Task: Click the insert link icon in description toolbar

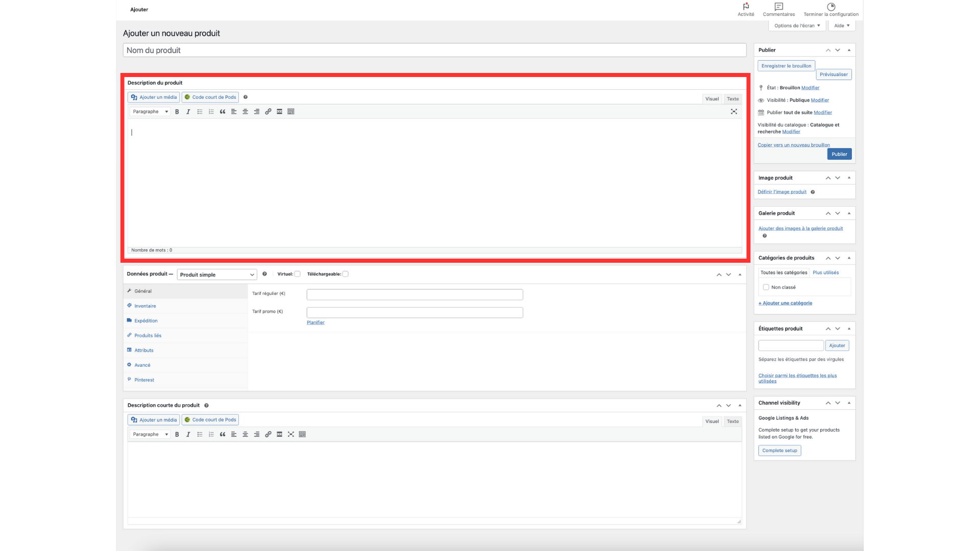Action: click(x=268, y=112)
